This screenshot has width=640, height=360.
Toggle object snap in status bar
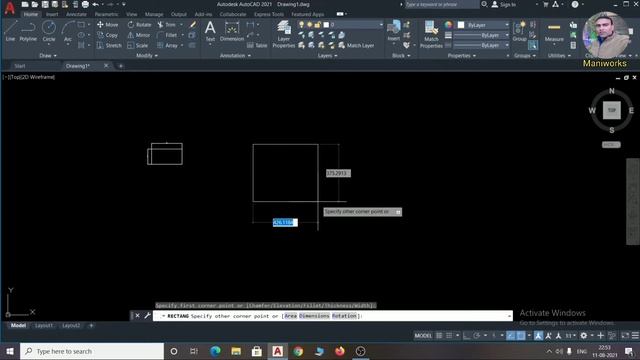[521, 336]
